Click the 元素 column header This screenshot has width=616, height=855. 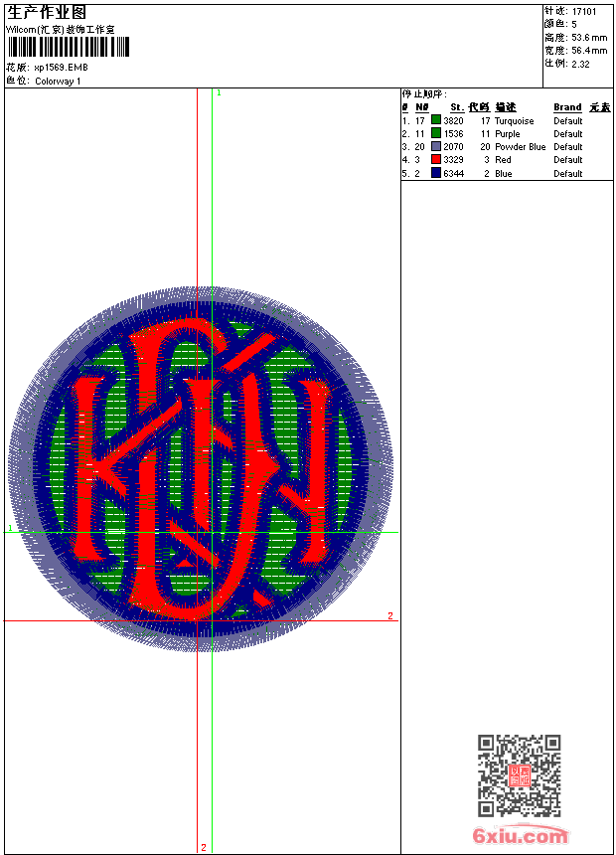click(600, 107)
